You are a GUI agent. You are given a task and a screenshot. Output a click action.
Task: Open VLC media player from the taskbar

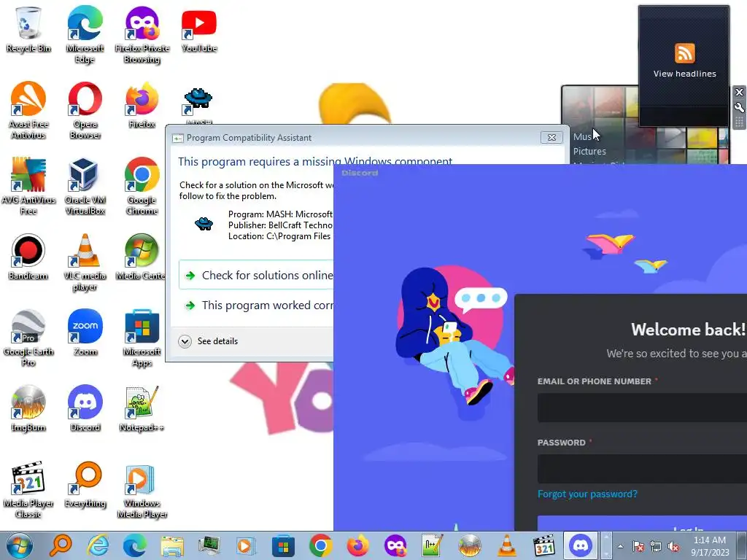point(506,545)
